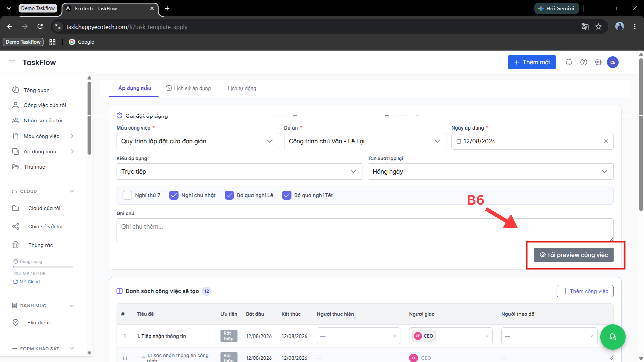
Task: Open the hamburger sidebar menu
Action: 12,62
